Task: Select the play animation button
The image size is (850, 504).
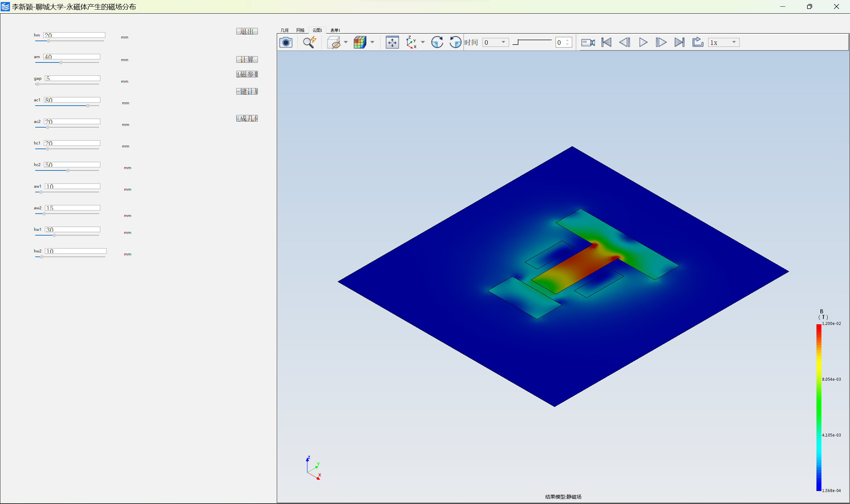Action: (642, 42)
